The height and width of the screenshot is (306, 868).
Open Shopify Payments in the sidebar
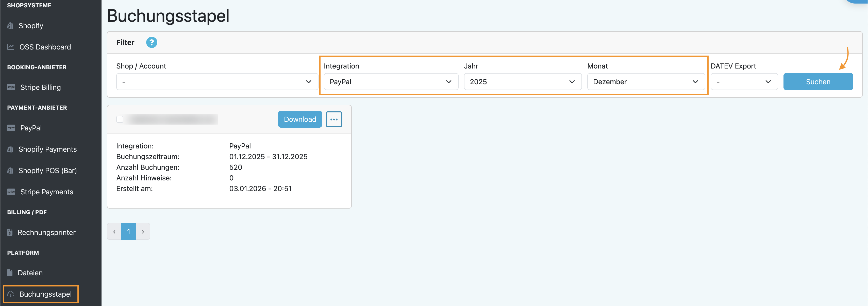tap(47, 149)
